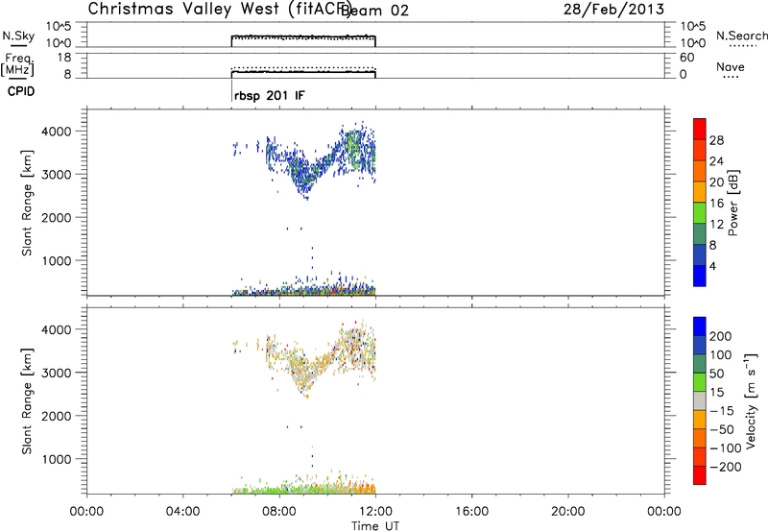Screen dimensions: 768x532
Task: Select the CPID row label
Action: (21, 91)
